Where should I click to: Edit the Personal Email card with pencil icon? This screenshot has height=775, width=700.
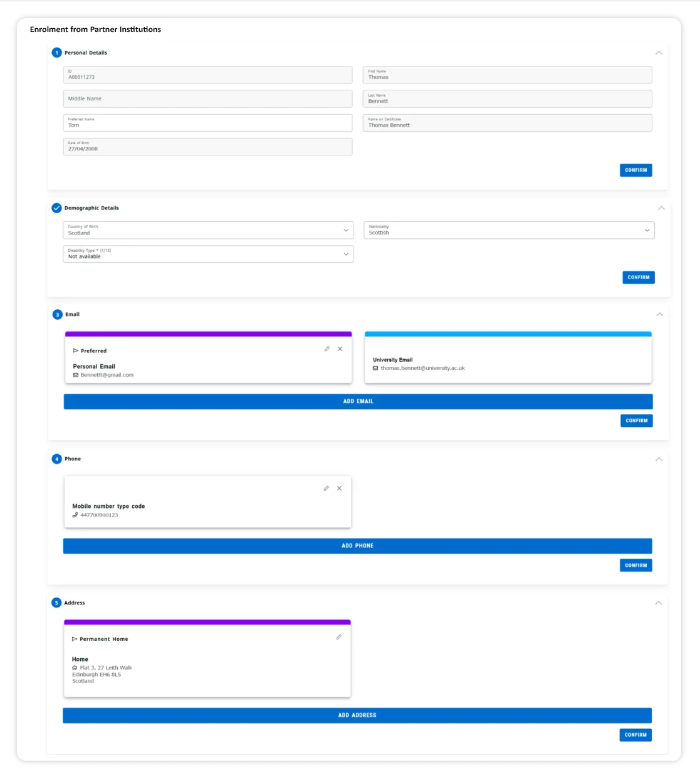[326, 349]
